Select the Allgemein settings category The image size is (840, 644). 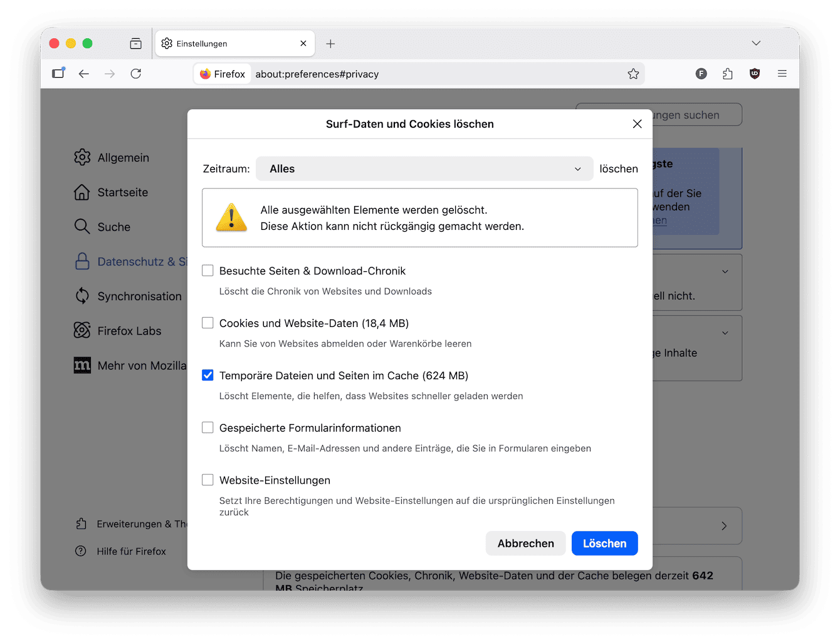point(123,157)
